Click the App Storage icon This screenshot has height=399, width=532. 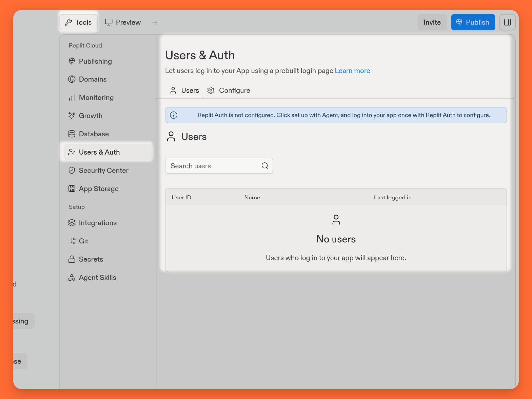tap(72, 189)
